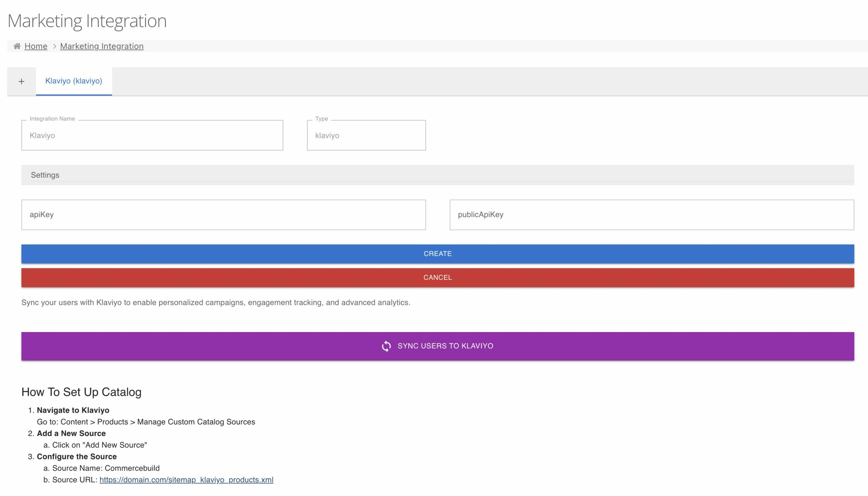
Task: Click the Integration Name input field
Action: pyautogui.click(x=152, y=135)
